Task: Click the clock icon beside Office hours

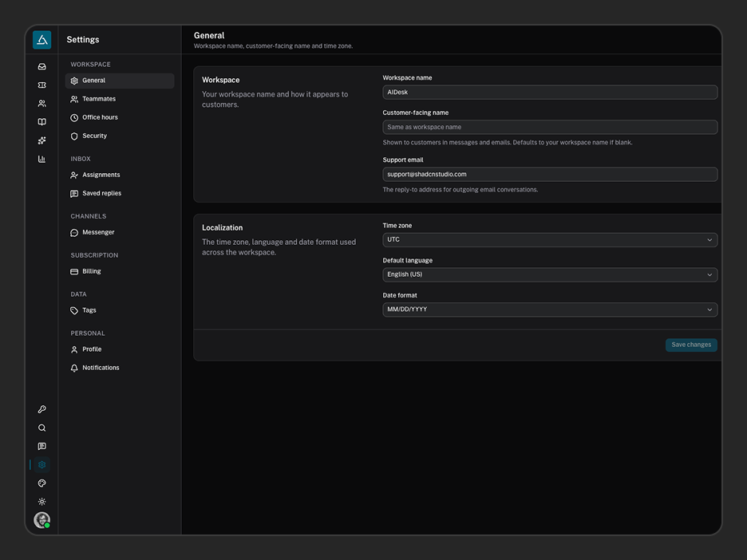Action: (x=74, y=117)
